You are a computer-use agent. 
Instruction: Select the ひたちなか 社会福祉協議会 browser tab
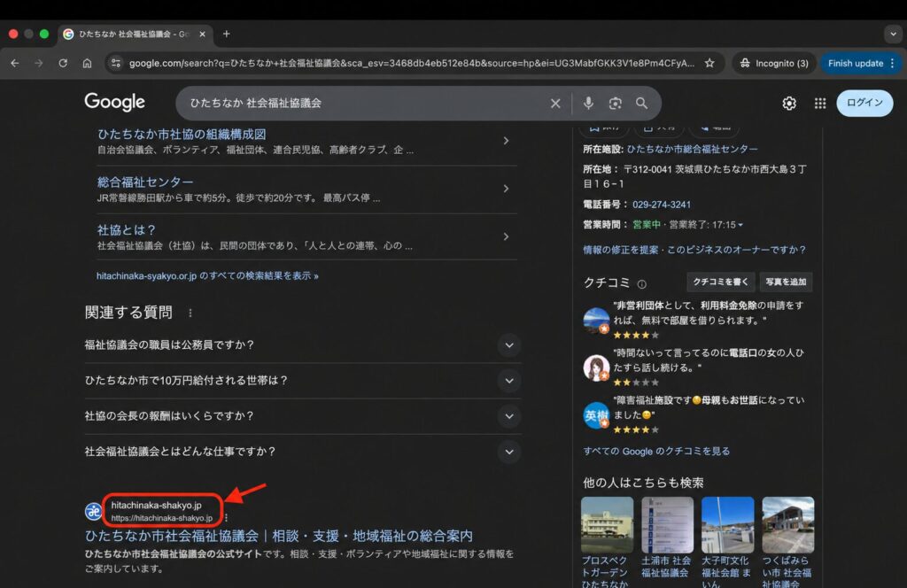click(x=135, y=35)
